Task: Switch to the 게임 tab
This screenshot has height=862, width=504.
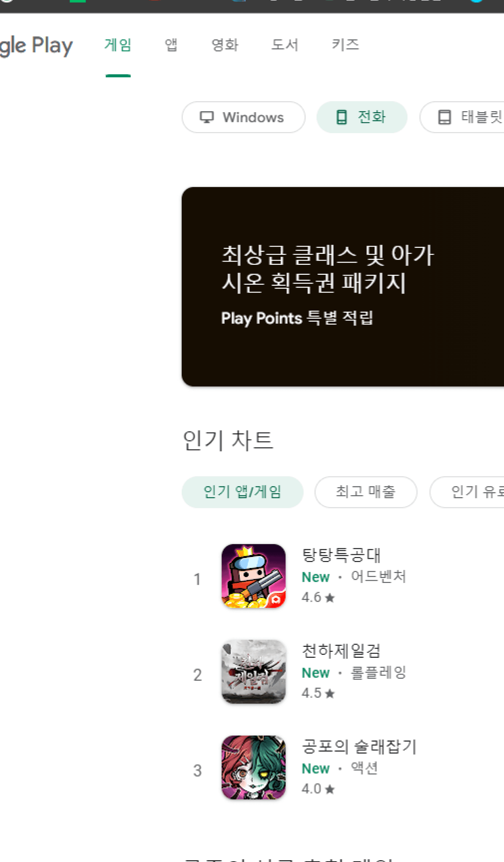Action: point(118,45)
